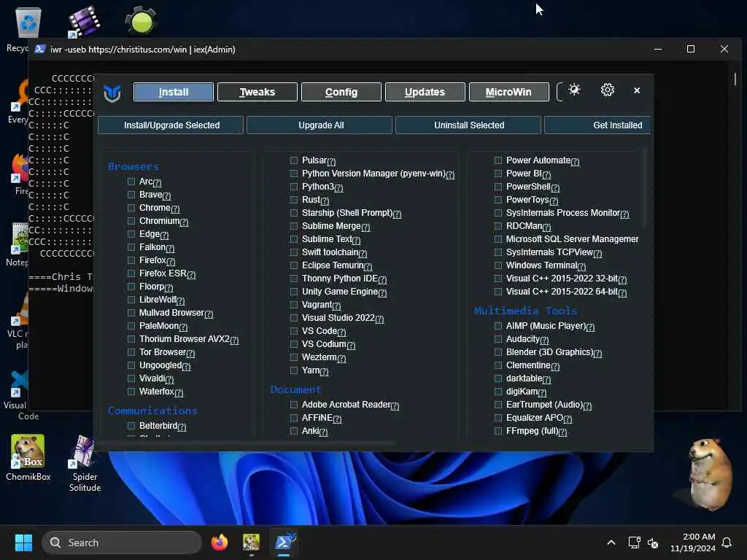Open the Windows Start menu
This screenshot has width=747, height=560.
(x=23, y=542)
